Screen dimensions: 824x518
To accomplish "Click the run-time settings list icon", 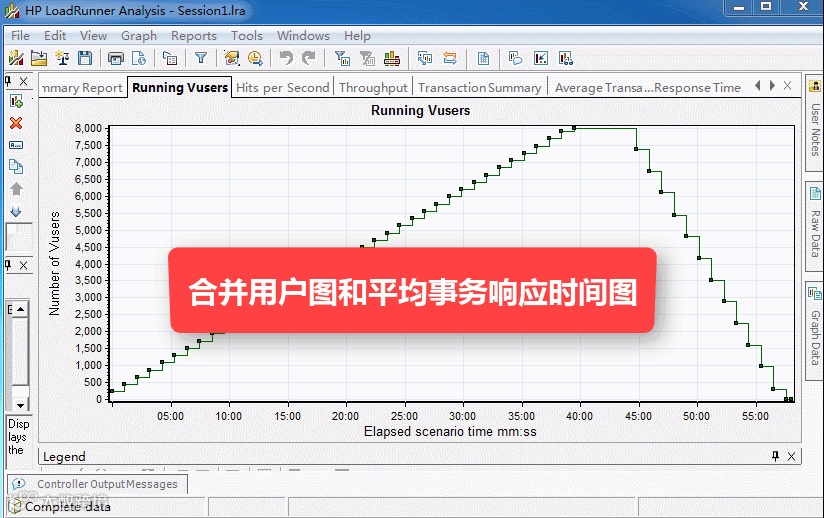I will click(x=170, y=58).
